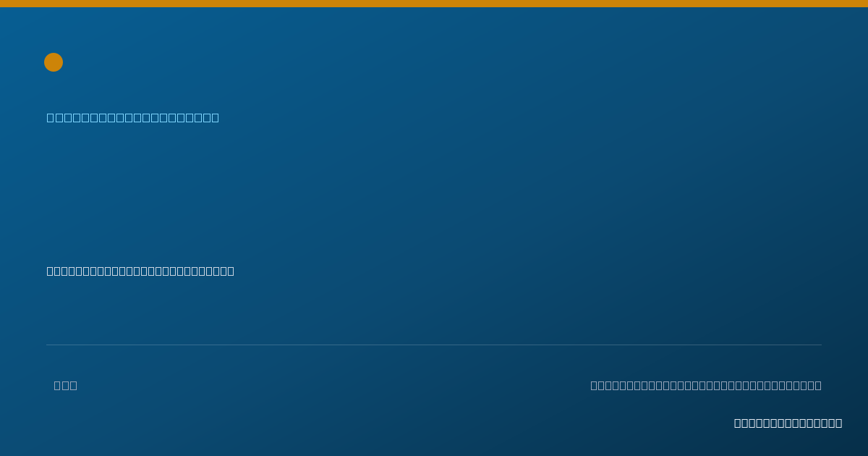
Task: Click the bold white footer text
Action: click(788, 423)
